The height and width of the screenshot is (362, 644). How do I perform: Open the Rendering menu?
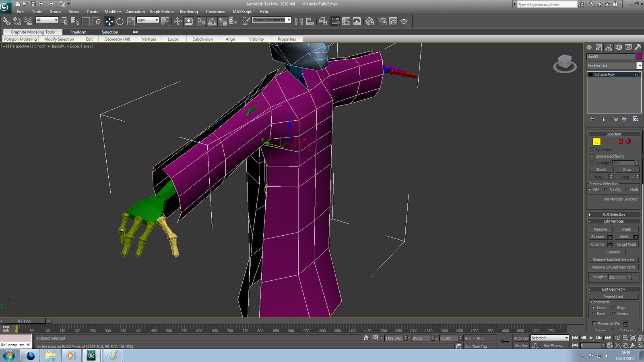189,12
